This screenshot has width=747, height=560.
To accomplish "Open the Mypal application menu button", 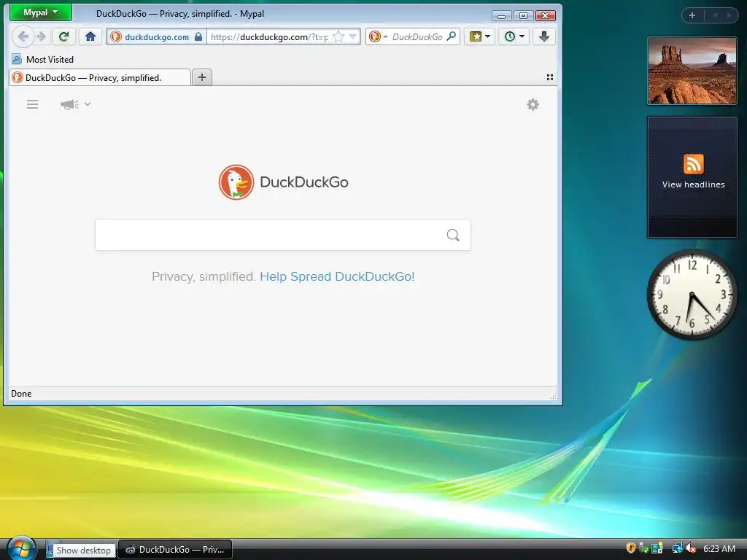I will click(x=41, y=12).
